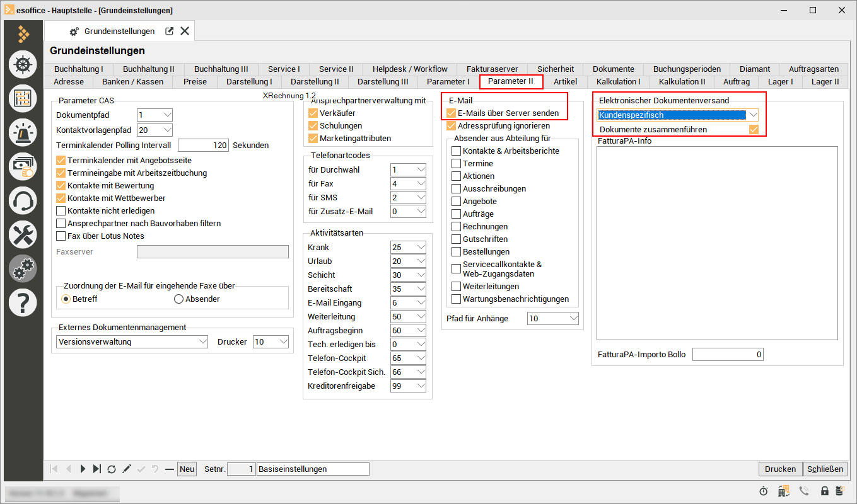857x504 pixels.
Task: Click the 'Neu' button
Action: 187,469
